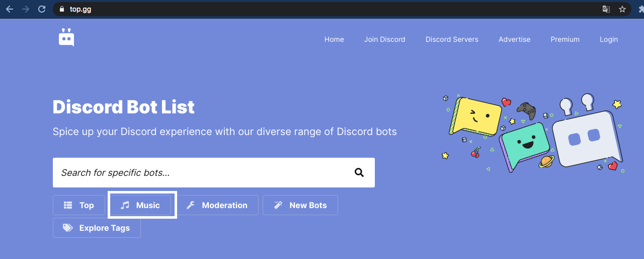Screen dimensions: 644x259
Task: Click the magnifying glass search icon
Action: click(359, 172)
